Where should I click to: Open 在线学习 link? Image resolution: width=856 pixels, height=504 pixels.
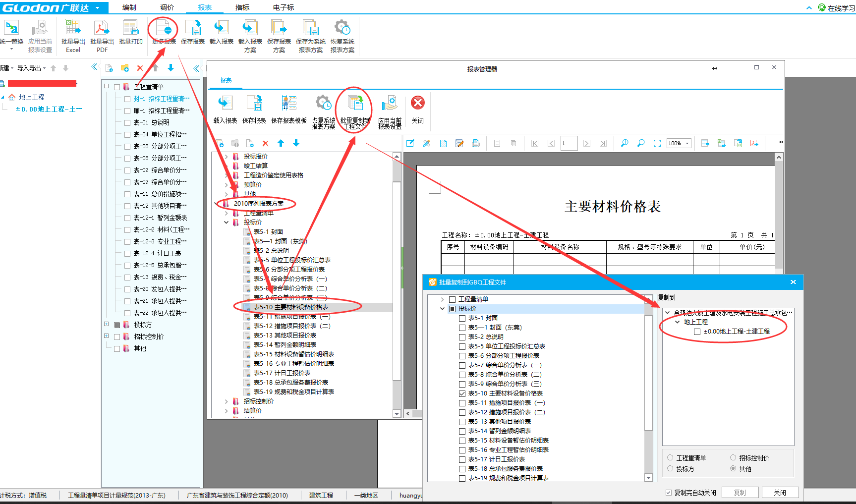pyautogui.click(x=837, y=8)
